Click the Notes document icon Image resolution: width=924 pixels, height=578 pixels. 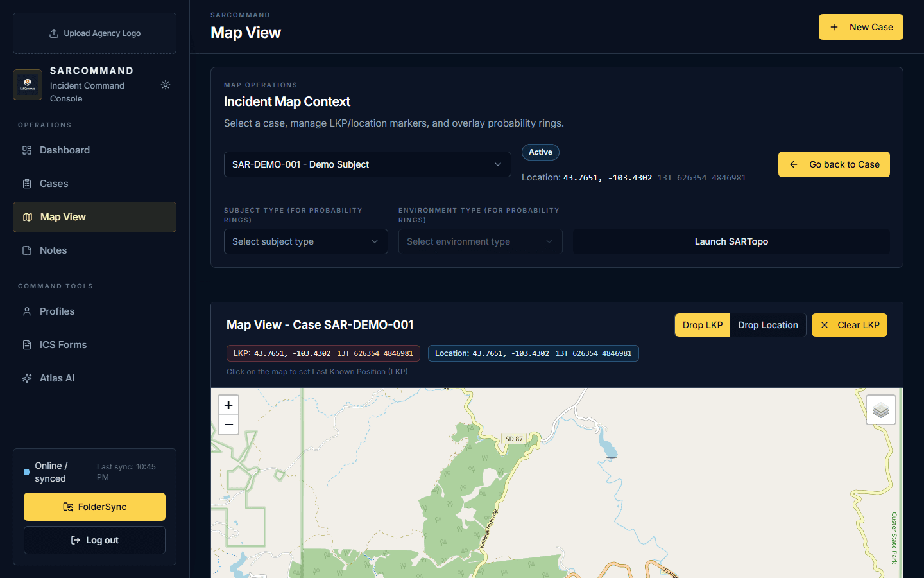tap(27, 250)
